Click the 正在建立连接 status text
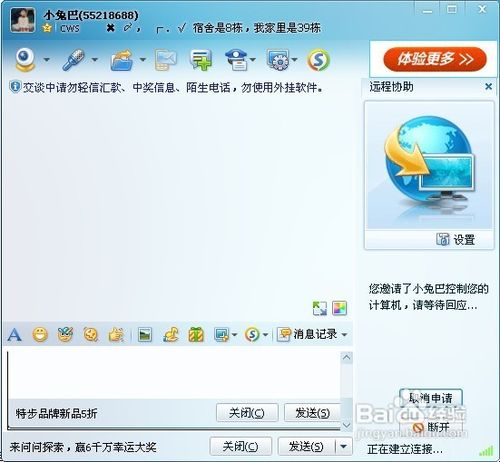Viewport: 500px width, 462px height. coord(405,449)
